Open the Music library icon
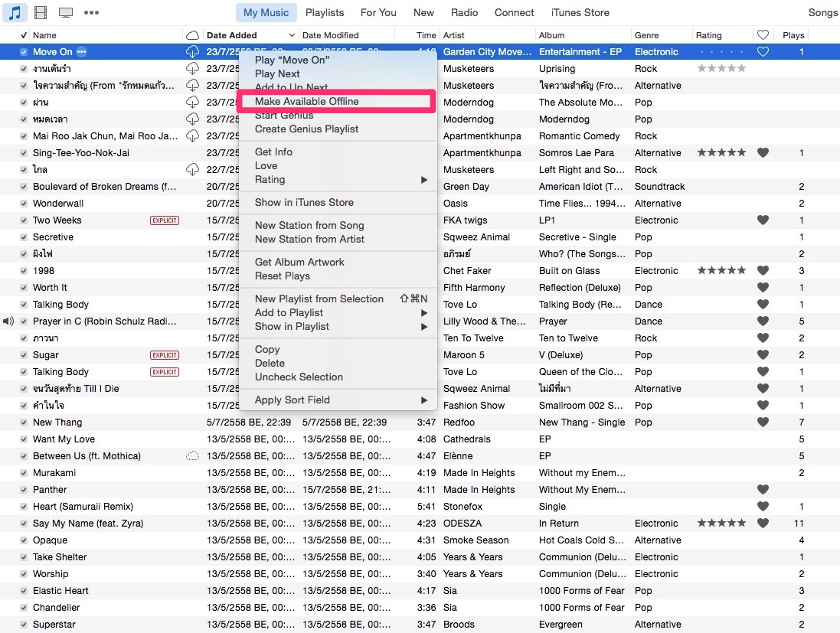This screenshot has height=633, width=840. pyautogui.click(x=15, y=12)
